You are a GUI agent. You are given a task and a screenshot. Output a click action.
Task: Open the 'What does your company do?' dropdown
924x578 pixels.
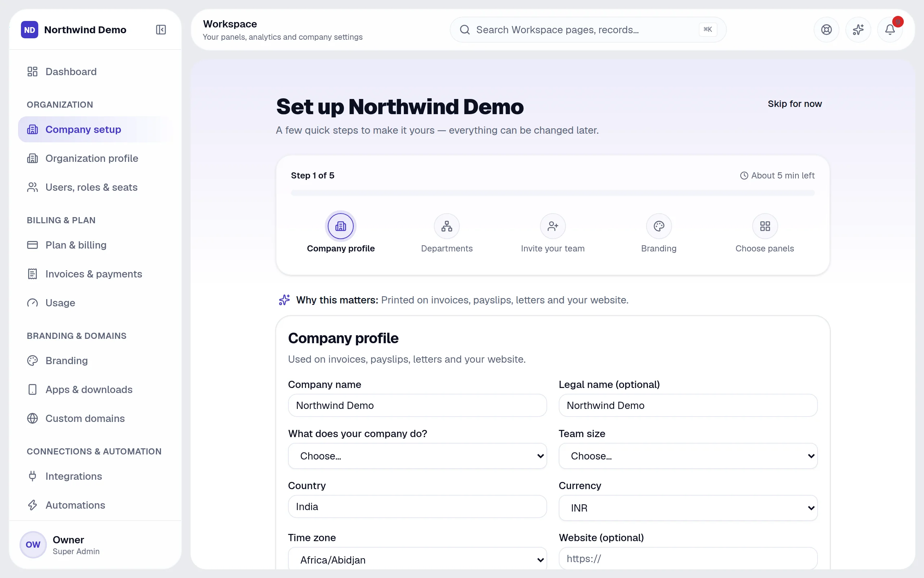tap(417, 456)
